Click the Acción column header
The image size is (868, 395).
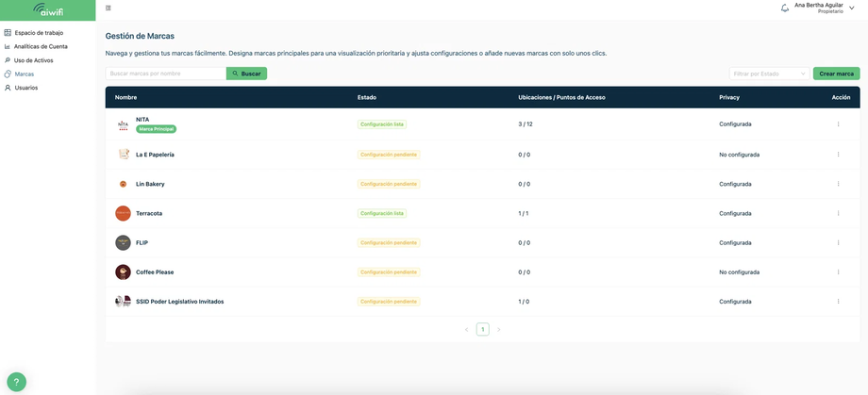(x=841, y=97)
